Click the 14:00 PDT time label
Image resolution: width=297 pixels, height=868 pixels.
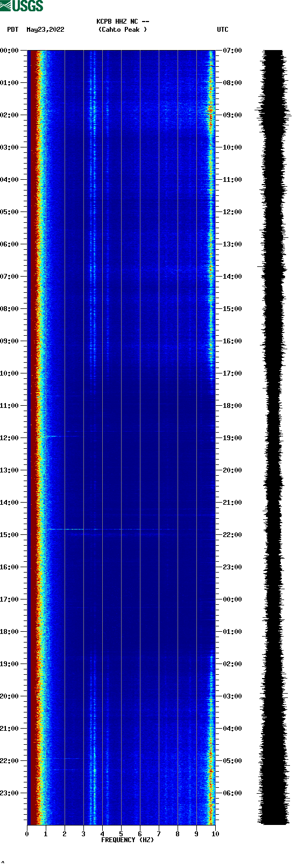tap(10, 503)
